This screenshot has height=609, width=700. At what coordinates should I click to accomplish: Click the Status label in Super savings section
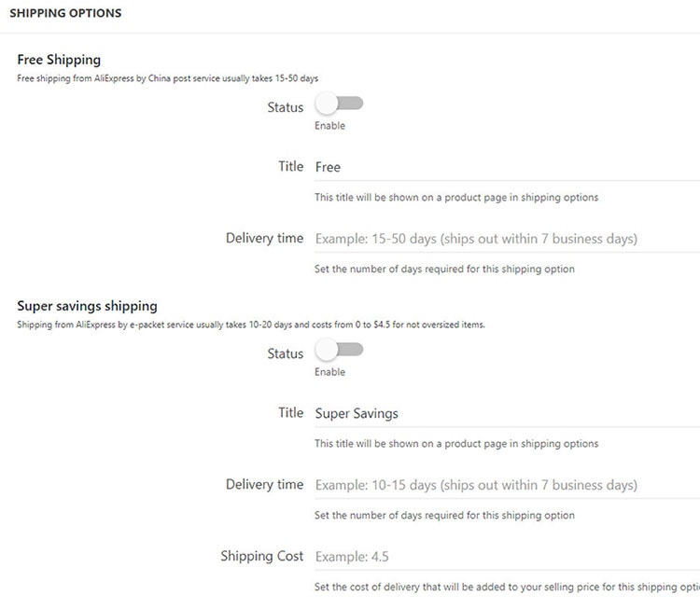pos(285,353)
